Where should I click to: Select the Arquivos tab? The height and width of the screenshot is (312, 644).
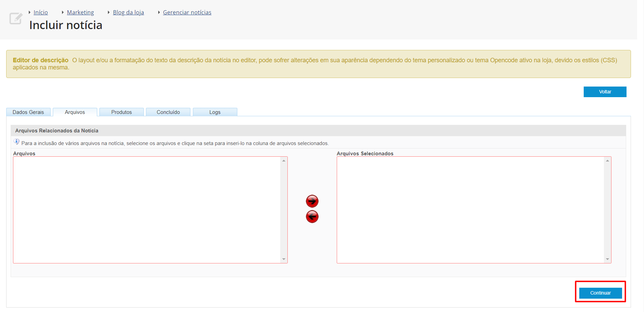click(75, 112)
